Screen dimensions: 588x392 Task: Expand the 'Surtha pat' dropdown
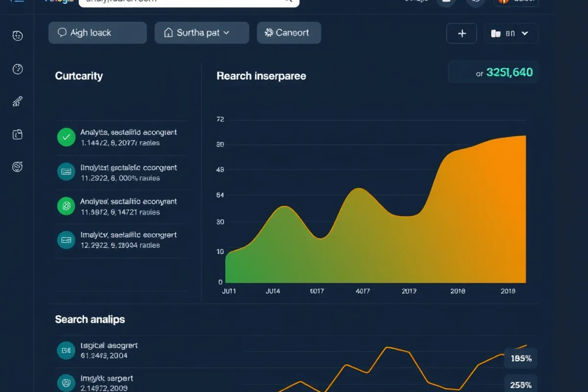202,33
